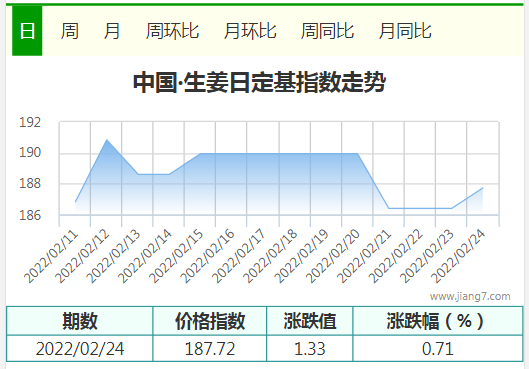Screen dimensions: 529x369
Task: Open the 周环比 tab
Action: point(172,31)
